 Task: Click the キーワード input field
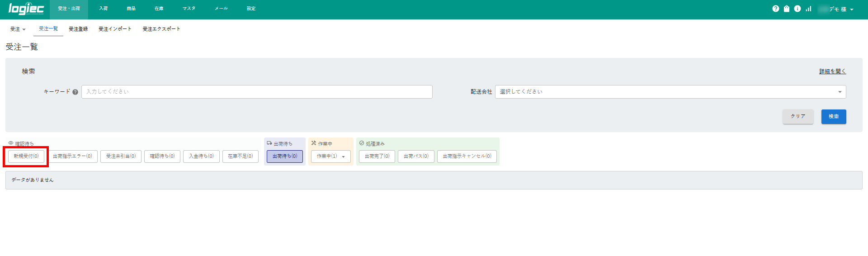tap(257, 92)
